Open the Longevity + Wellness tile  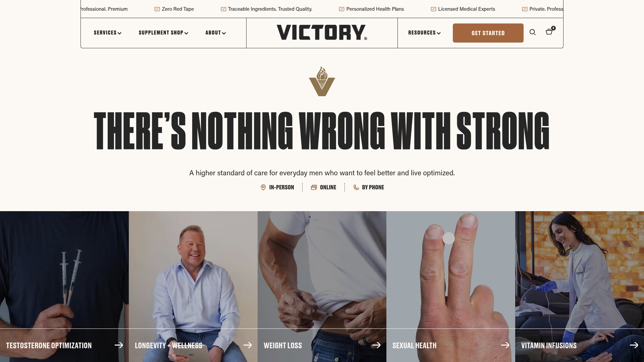tap(193, 287)
